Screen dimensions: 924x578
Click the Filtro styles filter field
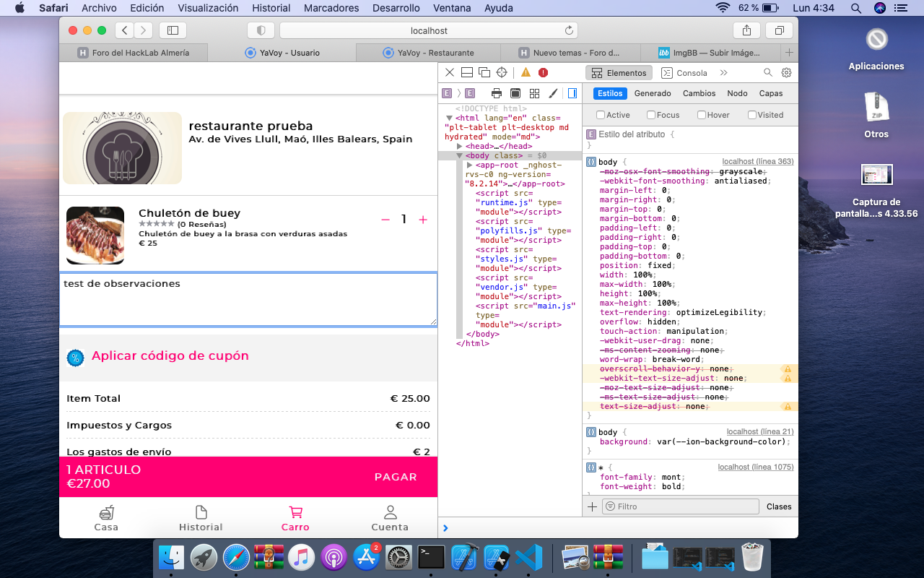point(681,506)
